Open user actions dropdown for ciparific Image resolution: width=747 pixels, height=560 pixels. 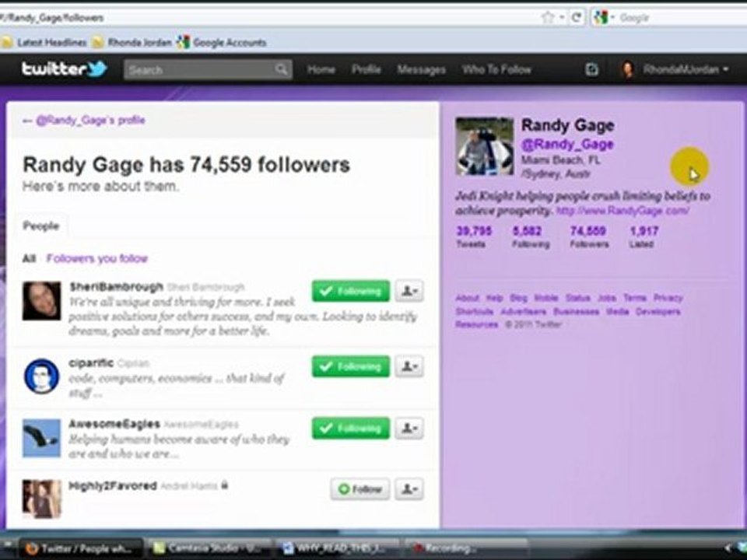[x=409, y=366]
